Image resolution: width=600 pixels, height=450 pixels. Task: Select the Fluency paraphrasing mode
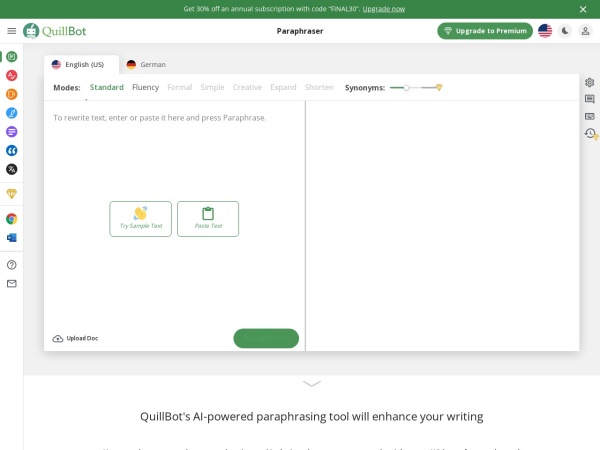pyautogui.click(x=145, y=88)
